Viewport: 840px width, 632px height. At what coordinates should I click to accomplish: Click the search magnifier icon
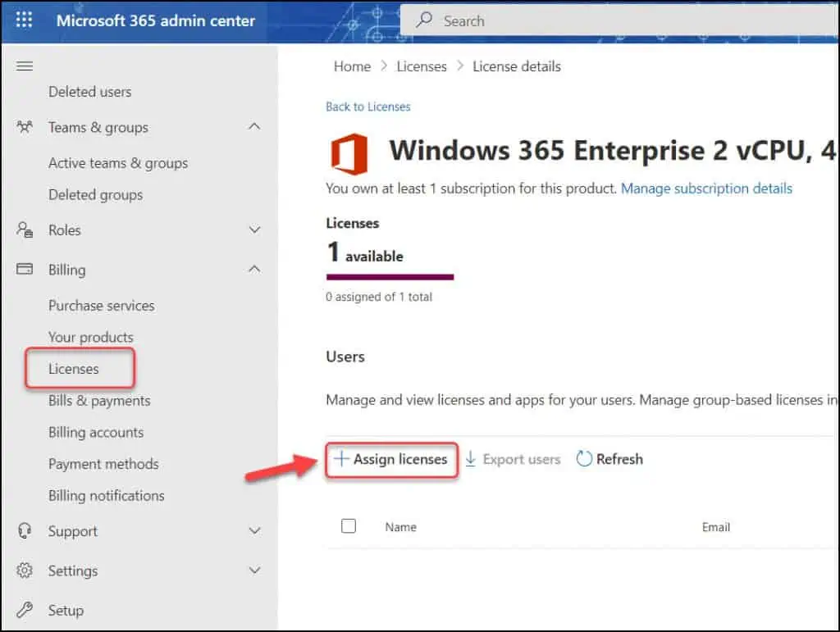click(x=424, y=20)
